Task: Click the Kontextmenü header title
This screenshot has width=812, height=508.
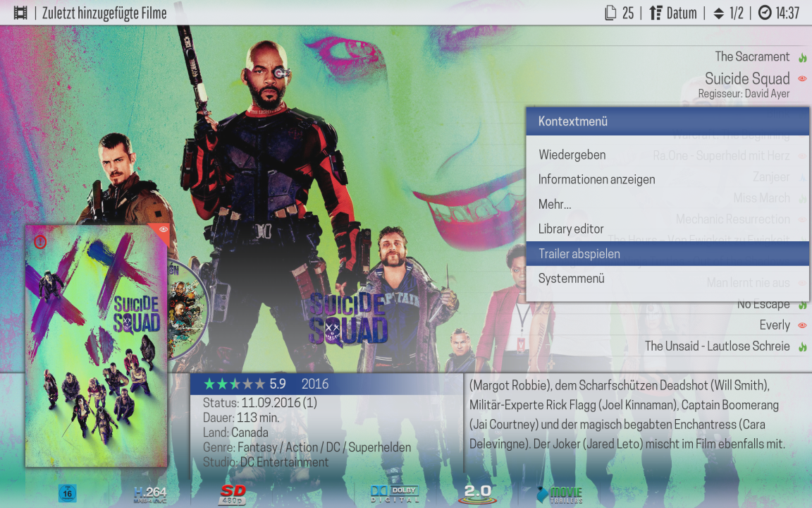Action: (x=573, y=121)
